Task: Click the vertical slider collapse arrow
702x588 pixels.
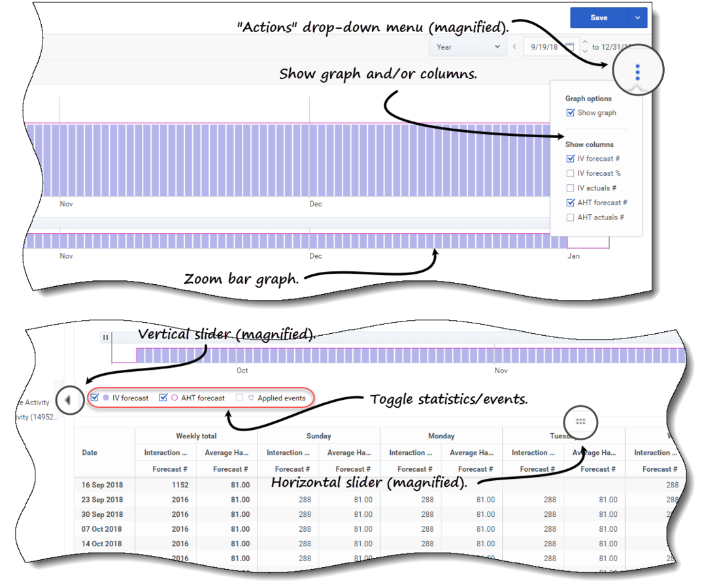Action: (67, 400)
